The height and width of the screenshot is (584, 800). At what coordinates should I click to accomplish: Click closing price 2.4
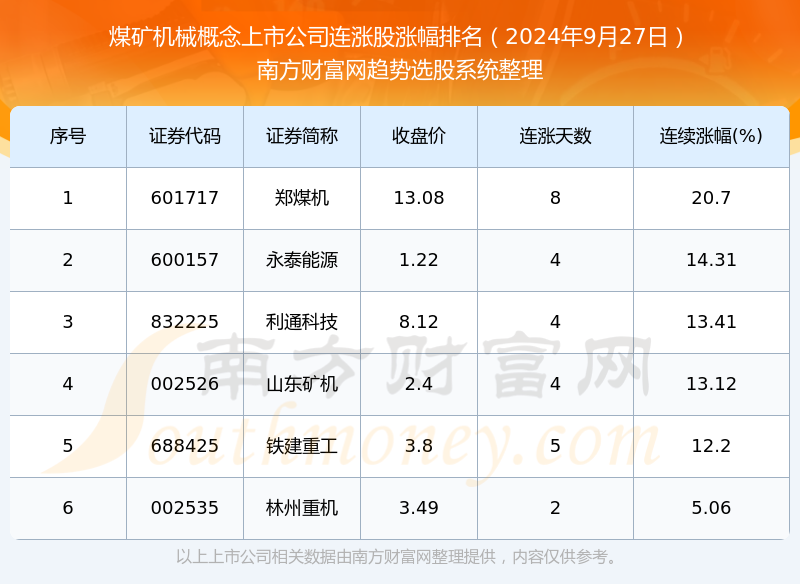click(419, 384)
